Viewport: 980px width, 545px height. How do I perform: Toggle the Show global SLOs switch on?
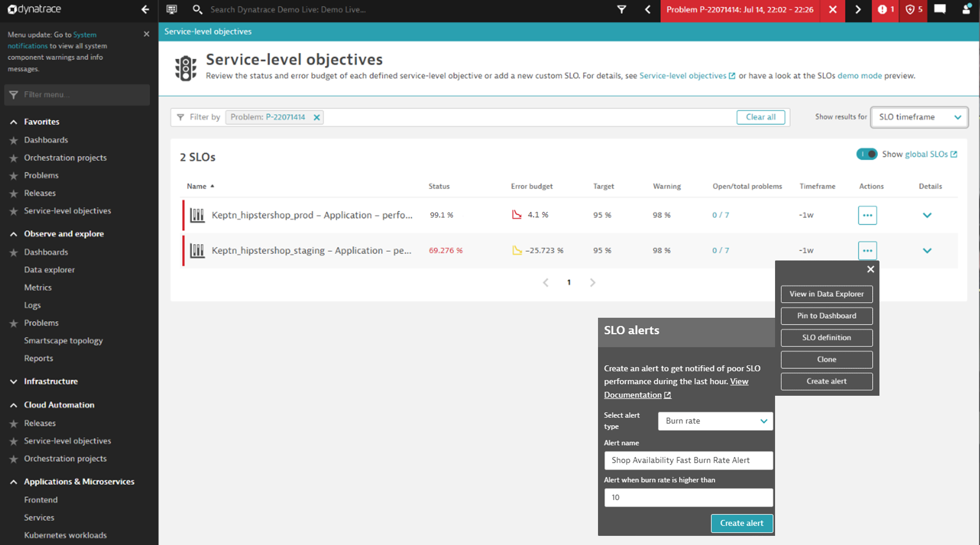[x=867, y=154]
